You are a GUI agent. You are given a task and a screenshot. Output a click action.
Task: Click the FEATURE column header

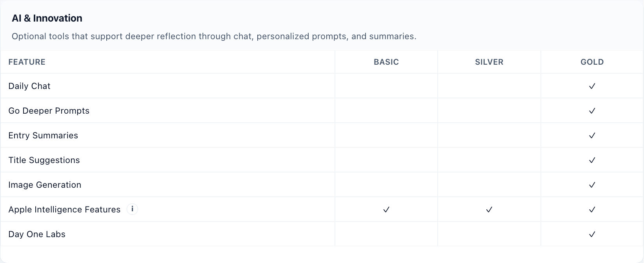[x=27, y=62]
